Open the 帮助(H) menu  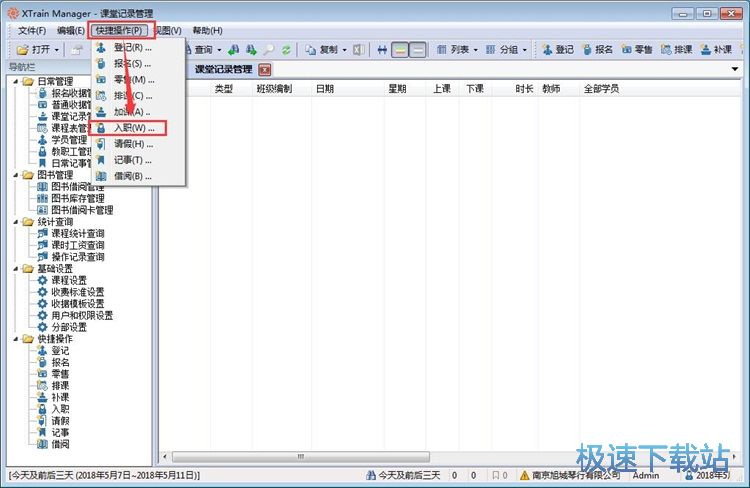click(x=208, y=31)
